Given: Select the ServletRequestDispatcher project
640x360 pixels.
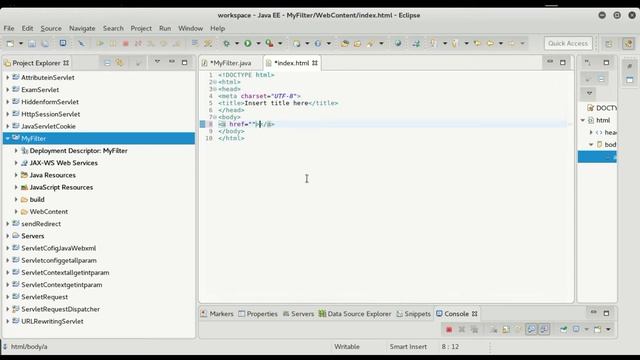Looking at the screenshot, I should point(60,309).
